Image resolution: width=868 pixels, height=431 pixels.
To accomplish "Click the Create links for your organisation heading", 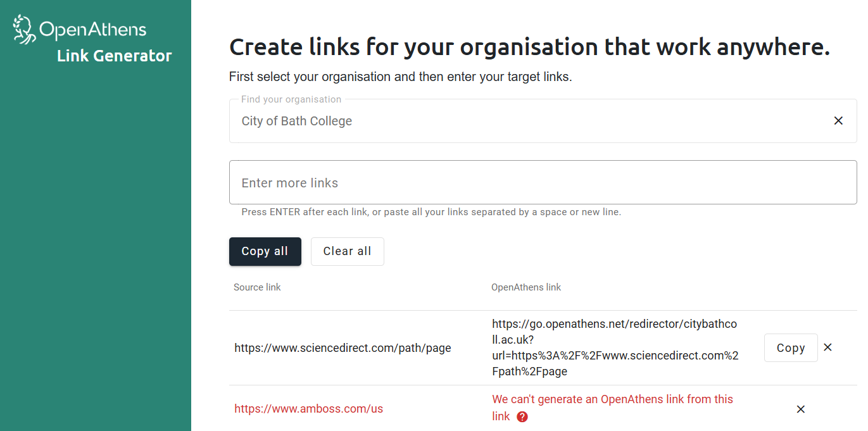I will point(529,47).
